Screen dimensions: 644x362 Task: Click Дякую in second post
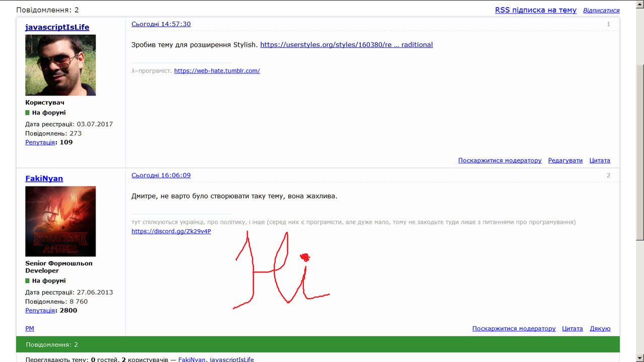click(x=600, y=328)
